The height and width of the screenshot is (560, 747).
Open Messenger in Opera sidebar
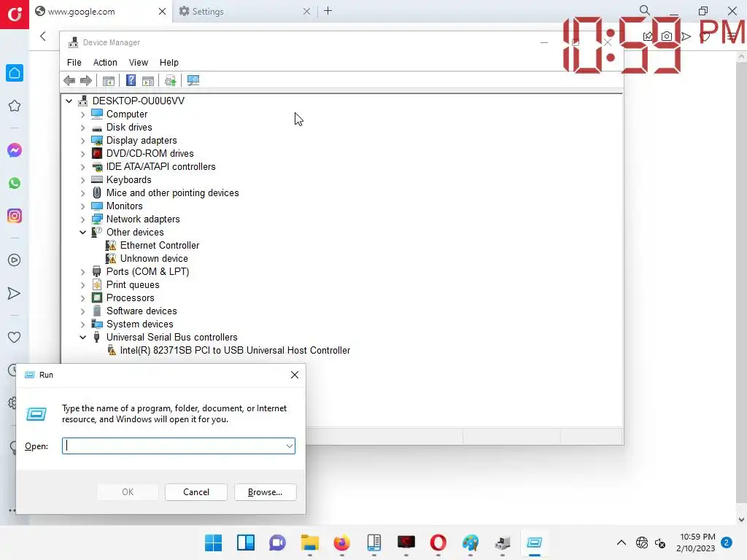pos(15,150)
